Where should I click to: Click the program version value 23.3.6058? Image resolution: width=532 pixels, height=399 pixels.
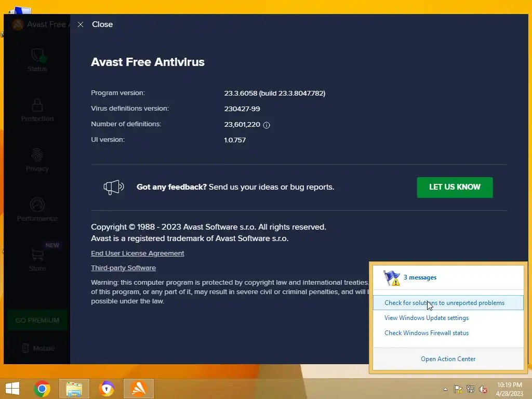(x=274, y=94)
